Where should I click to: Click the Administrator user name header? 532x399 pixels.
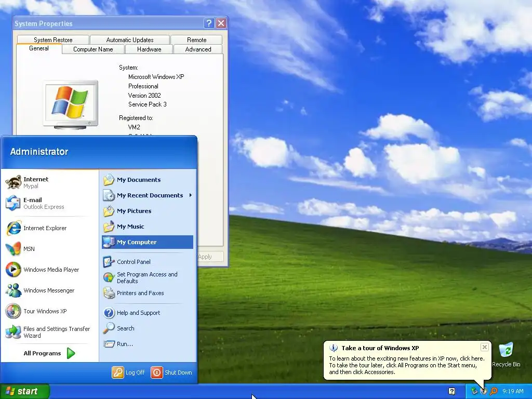click(x=39, y=152)
